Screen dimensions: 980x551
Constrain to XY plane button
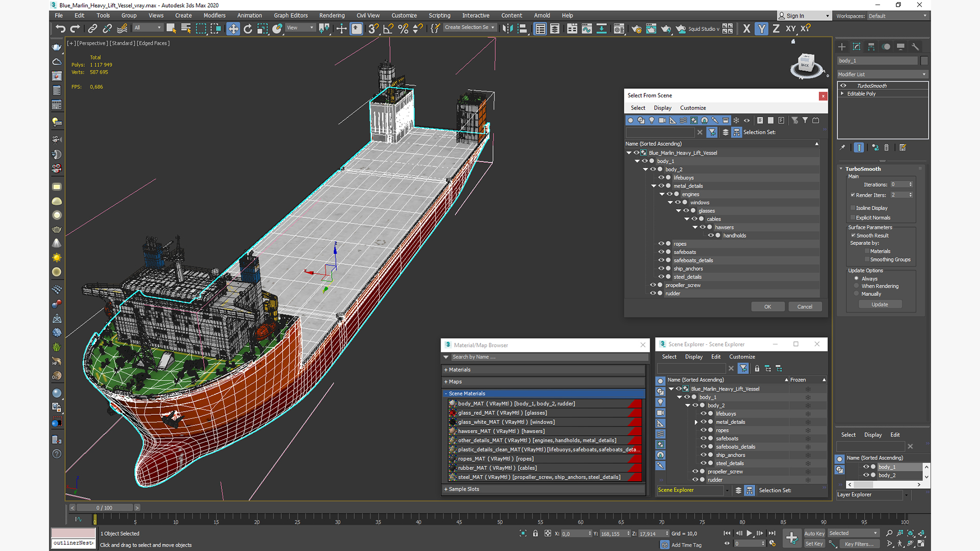pos(791,29)
